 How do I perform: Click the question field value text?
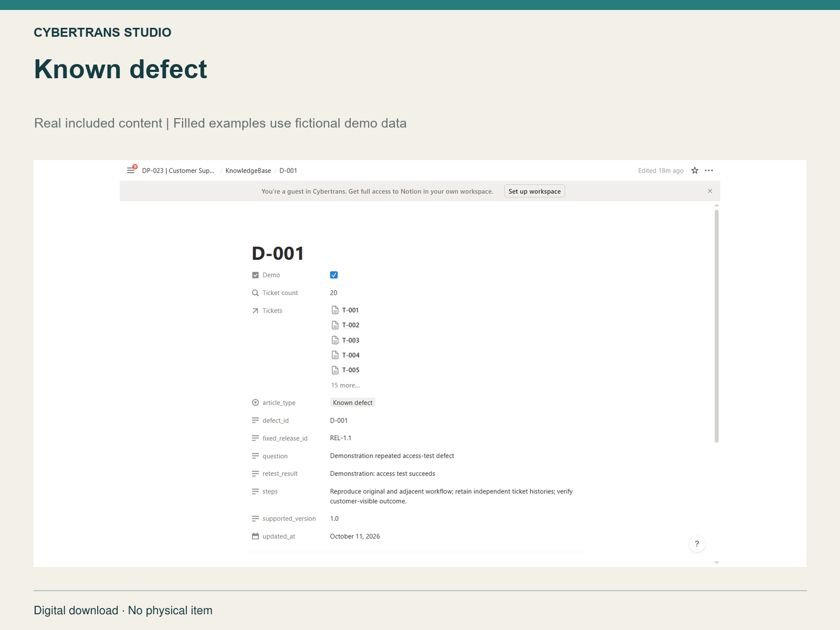tap(392, 456)
